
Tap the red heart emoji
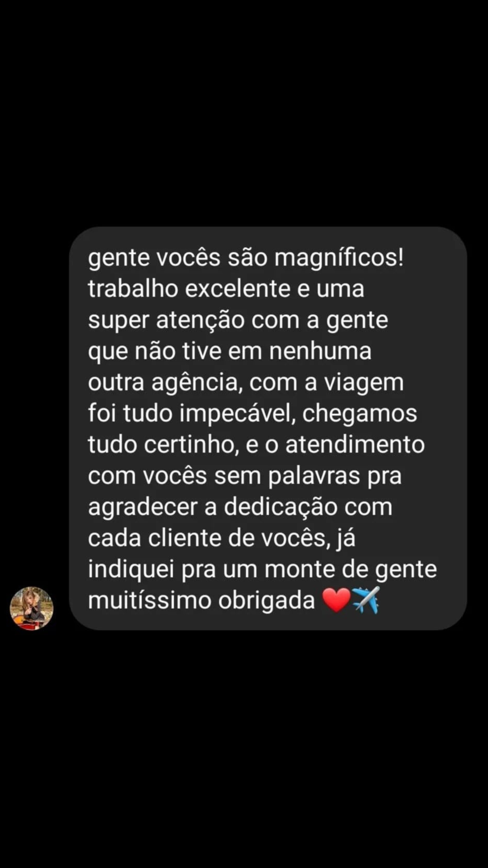336,601
